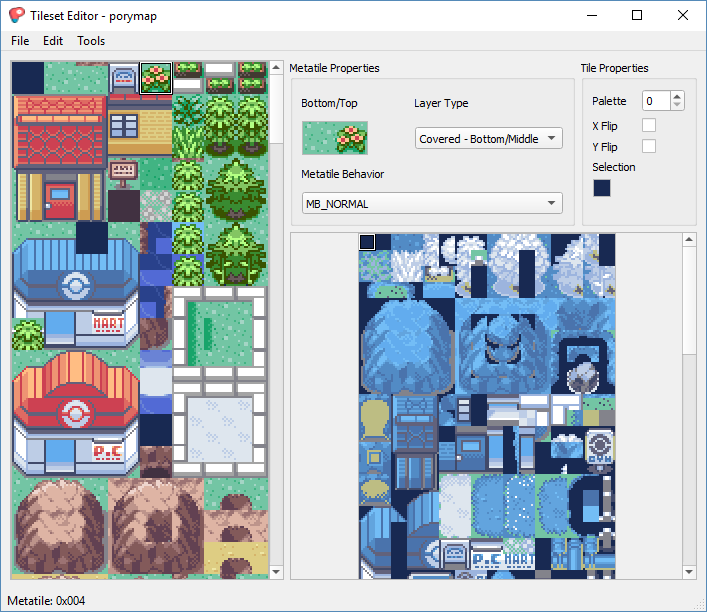
Task: Select the blue Poké Mart roof emblem metatile
Action: tap(76, 286)
